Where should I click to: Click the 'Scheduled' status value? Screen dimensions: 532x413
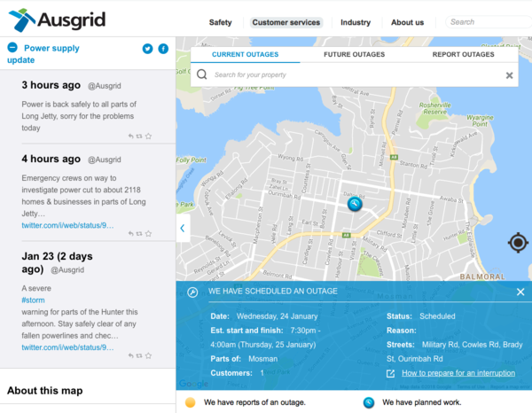[437, 316]
